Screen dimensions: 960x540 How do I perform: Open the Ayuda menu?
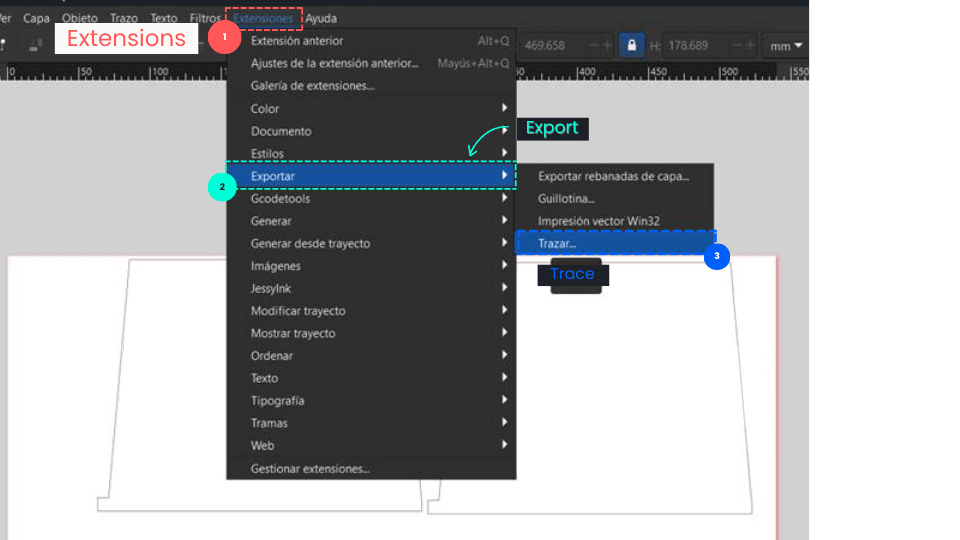point(321,18)
